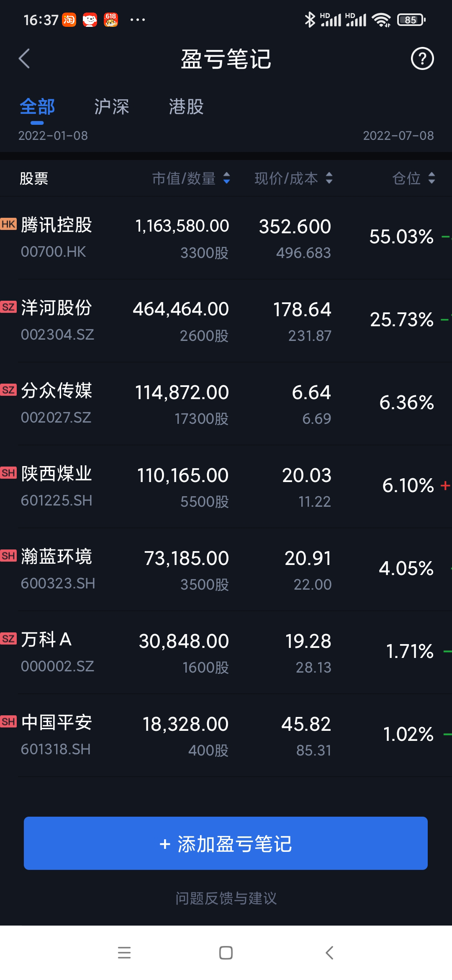
Task: Select the 全部 tab
Action: tap(37, 107)
